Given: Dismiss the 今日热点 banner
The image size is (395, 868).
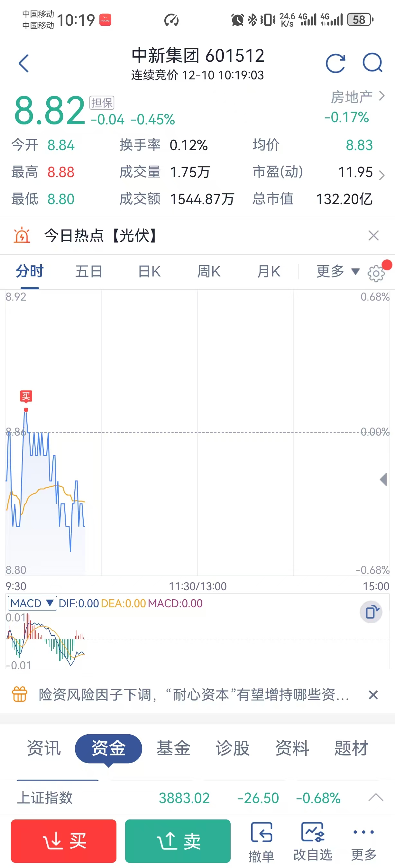Looking at the screenshot, I should click(373, 236).
